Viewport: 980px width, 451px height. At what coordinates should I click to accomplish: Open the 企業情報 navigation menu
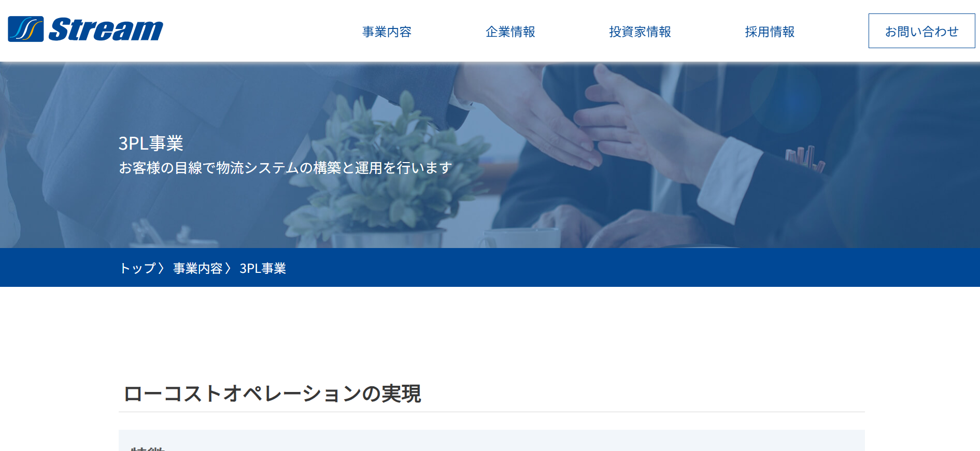tap(510, 32)
